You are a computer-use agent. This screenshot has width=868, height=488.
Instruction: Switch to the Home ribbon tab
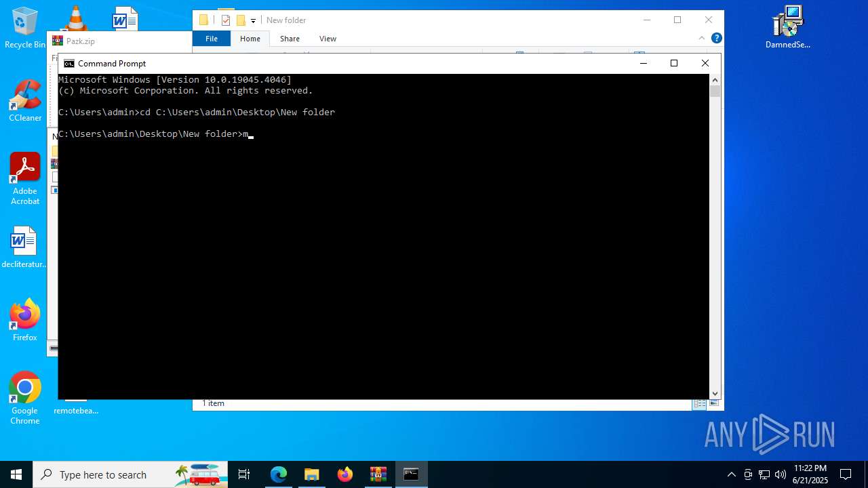click(x=250, y=39)
